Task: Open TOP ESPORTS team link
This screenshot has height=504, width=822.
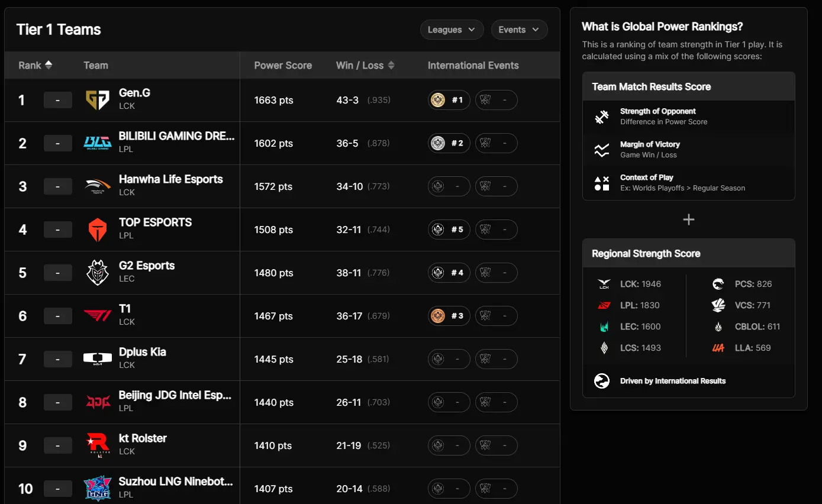Action: pyautogui.click(x=155, y=222)
